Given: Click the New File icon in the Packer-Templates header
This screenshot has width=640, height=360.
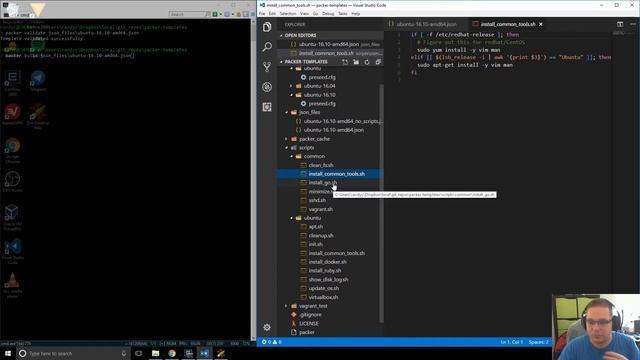Looking at the screenshot, I should coord(345,62).
